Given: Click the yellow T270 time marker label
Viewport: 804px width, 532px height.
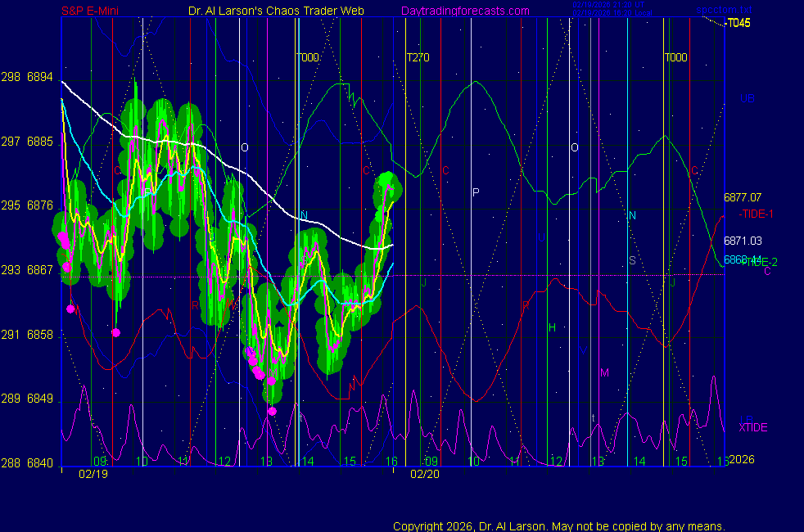Looking at the screenshot, I should (418, 57).
